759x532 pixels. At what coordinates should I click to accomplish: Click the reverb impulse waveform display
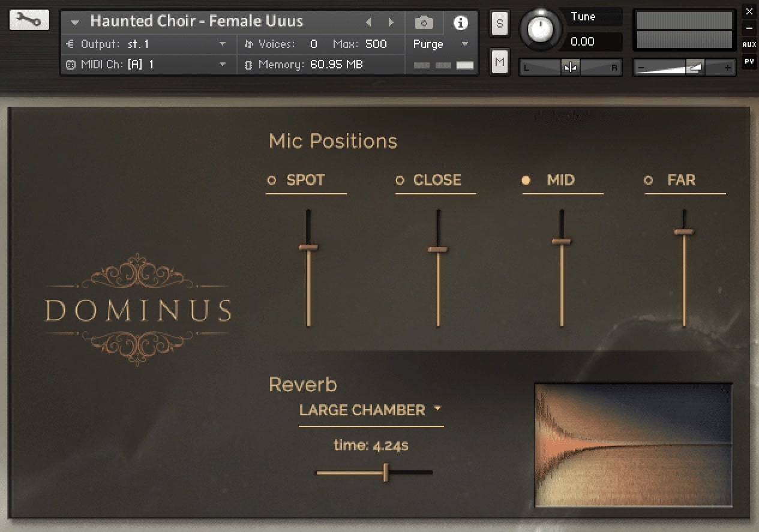(x=633, y=446)
